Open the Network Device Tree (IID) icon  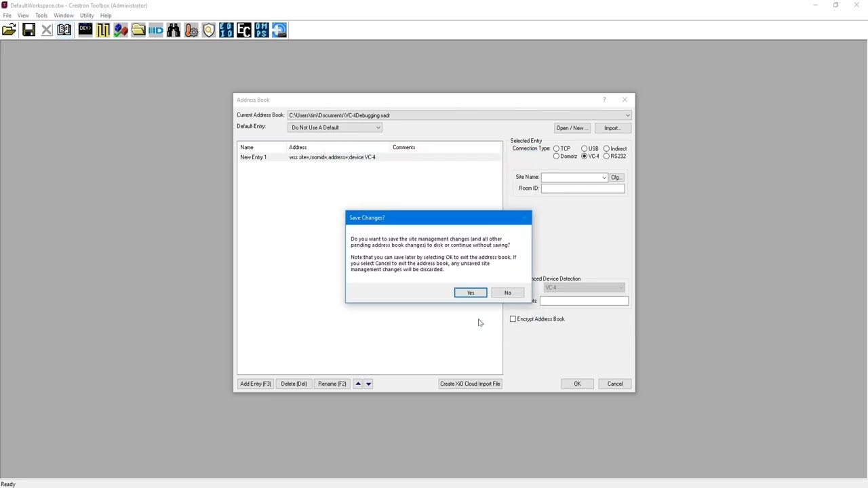point(156,30)
